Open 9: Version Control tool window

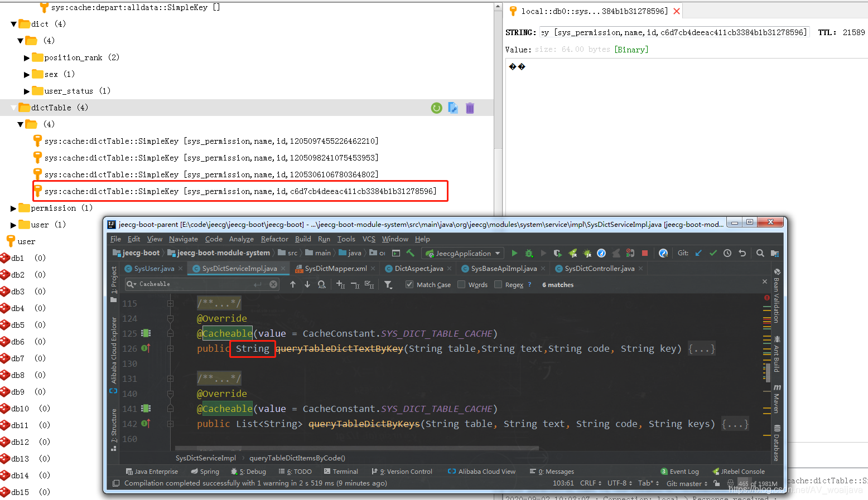tap(402, 472)
